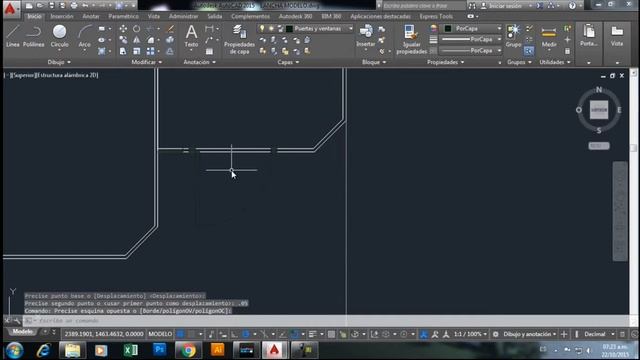The image size is (640, 360).
Task: Open the Puertas y ventanas layer dropdown
Action: pos(350,29)
